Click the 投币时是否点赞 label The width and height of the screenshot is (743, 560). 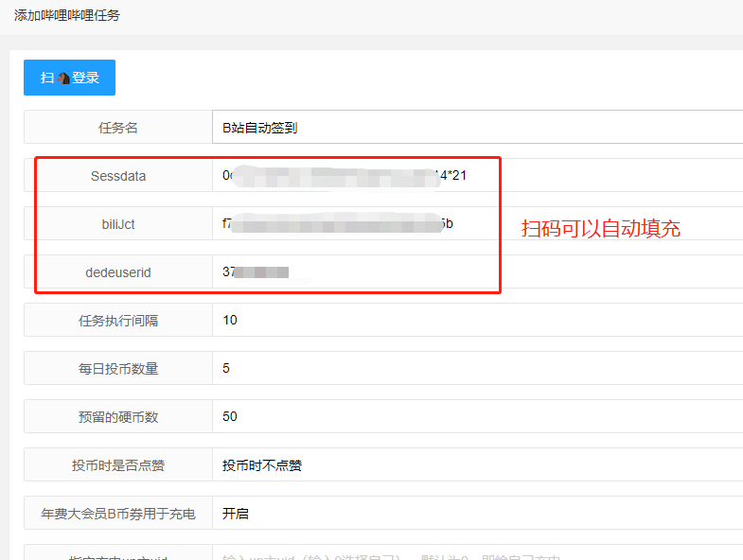tap(118, 465)
